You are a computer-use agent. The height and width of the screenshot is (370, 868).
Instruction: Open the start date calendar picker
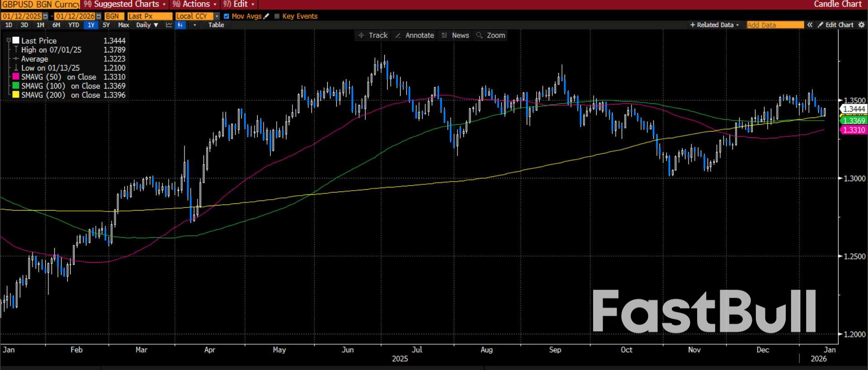pyautogui.click(x=45, y=16)
